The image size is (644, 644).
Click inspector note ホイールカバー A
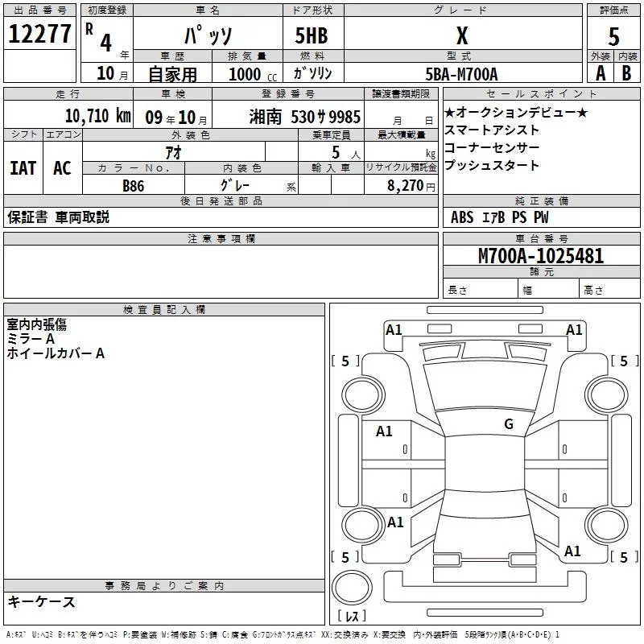click(x=56, y=353)
